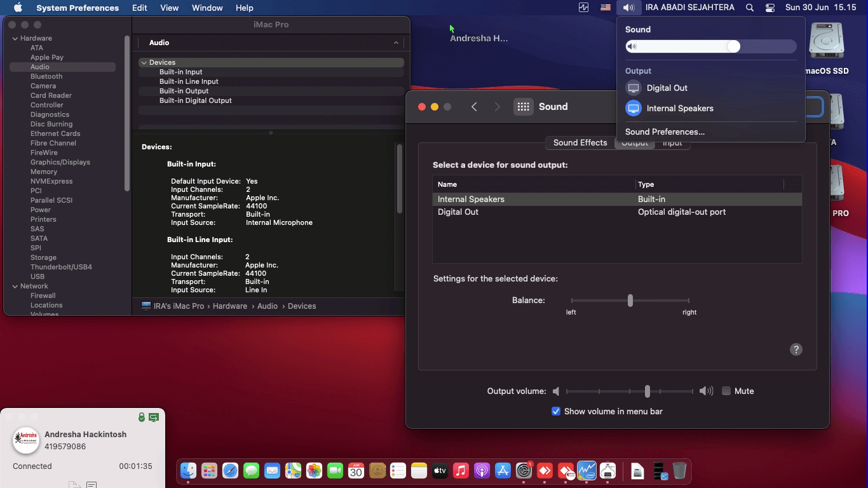
Task: Click the green screen-sharing monitor icon in AnyDesk panel
Action: [154, 417]
